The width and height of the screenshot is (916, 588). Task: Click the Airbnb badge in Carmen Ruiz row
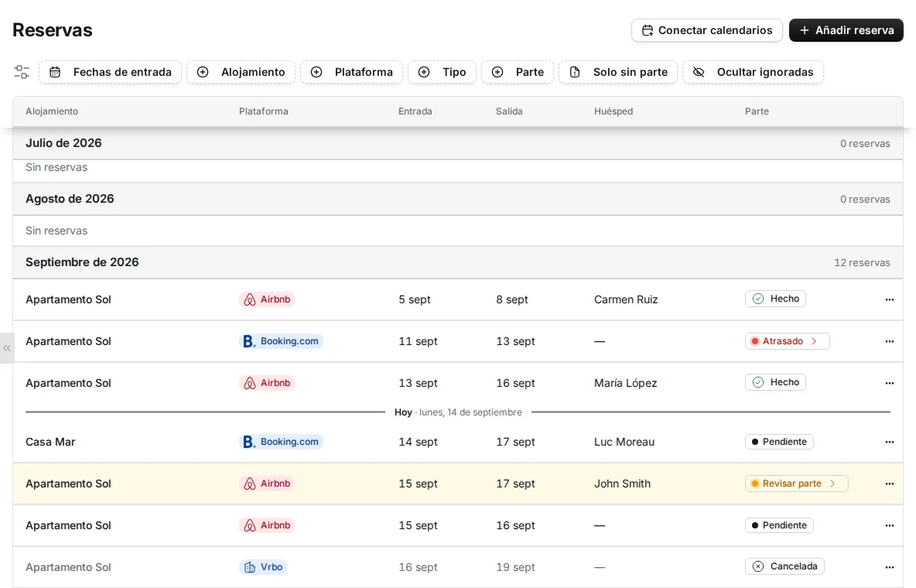pyautogui.click(x=267, y=299)
